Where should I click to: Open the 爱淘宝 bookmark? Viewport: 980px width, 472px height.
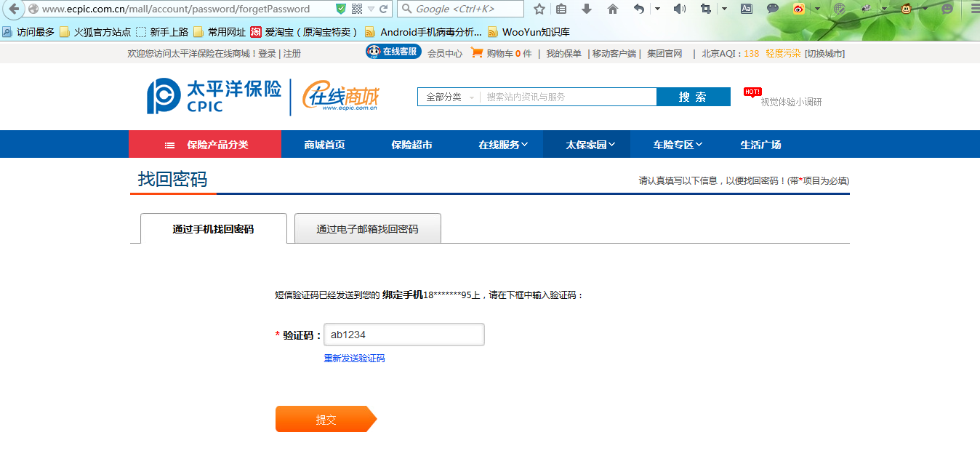pos(305,32)
